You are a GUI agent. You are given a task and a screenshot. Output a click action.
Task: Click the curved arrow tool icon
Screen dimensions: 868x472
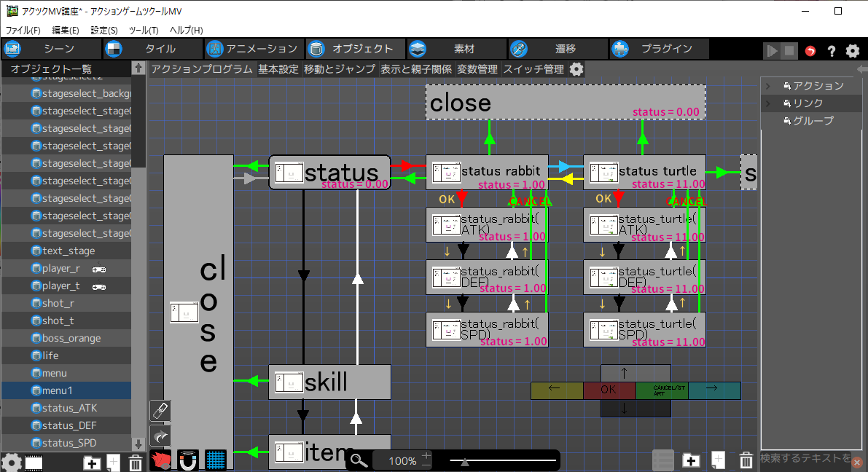(160, 436)
